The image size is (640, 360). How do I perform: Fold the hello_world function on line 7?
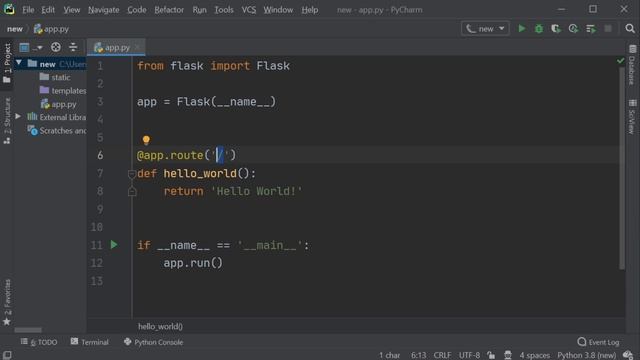click(132, 174)
